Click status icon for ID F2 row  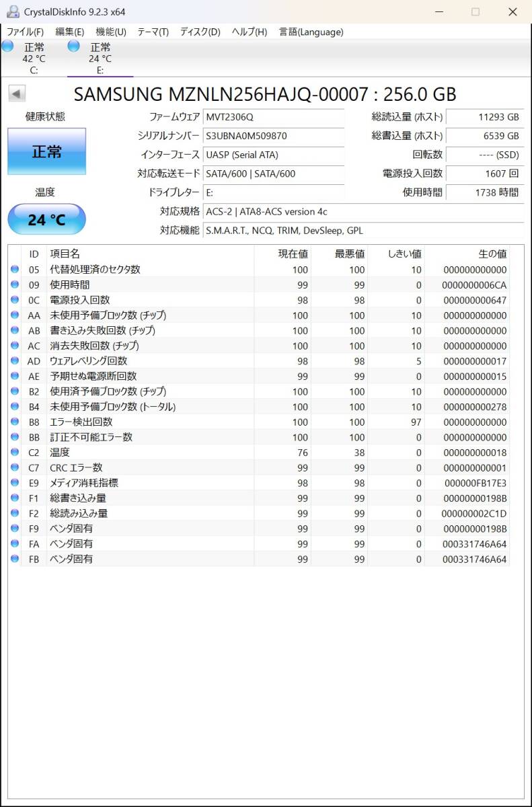click(x=15, y=513)
